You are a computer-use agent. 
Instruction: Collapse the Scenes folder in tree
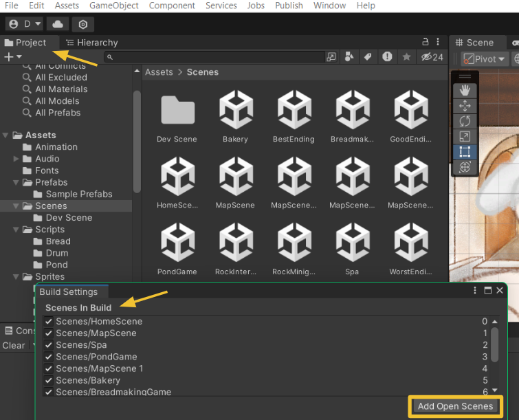click(x=16, y=206)
